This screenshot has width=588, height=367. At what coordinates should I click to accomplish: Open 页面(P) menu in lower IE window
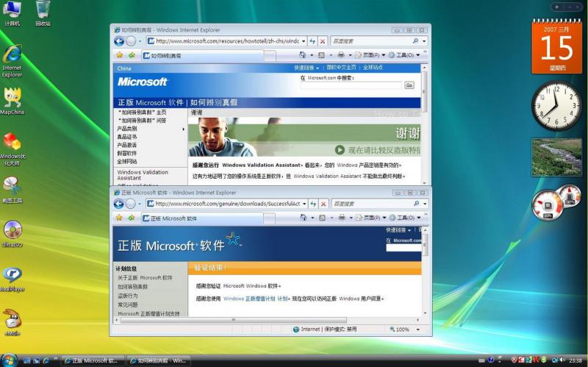[371, 218]
